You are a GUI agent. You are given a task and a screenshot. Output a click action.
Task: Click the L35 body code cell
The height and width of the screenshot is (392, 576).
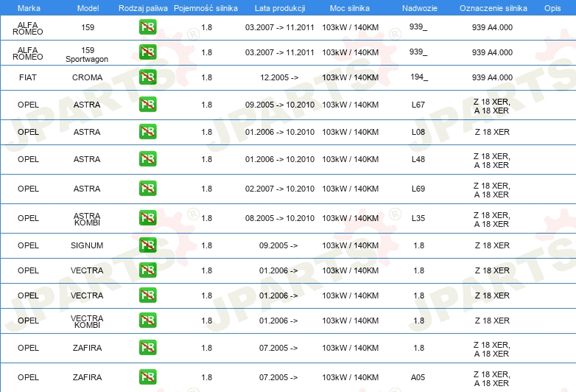[418, 218]
